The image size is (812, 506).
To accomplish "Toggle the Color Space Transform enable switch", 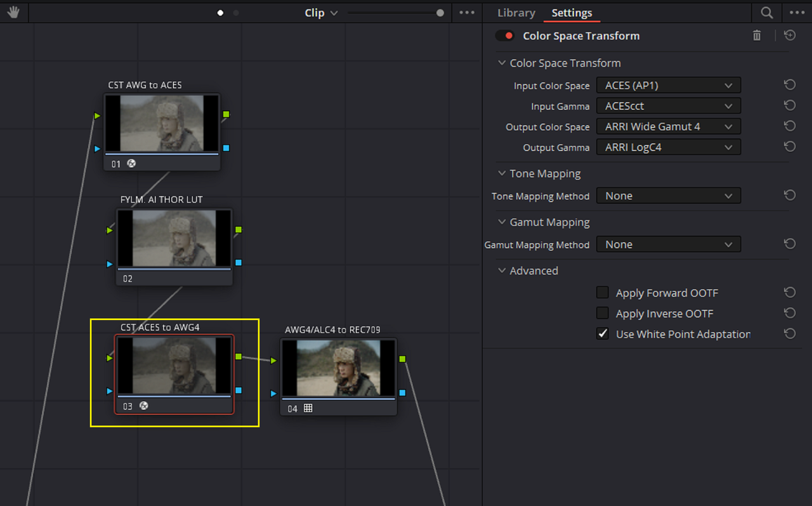I will [505, 36].
